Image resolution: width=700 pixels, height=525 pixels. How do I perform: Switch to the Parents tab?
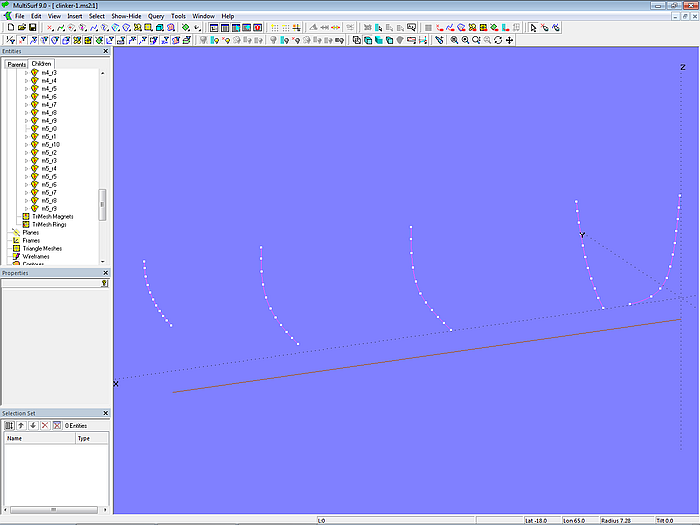[16, 64]
